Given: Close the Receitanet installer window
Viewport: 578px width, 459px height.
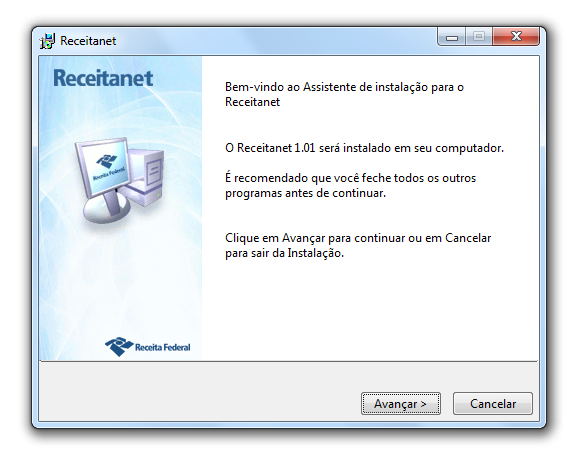Looking at the screenshot, I should pos(516,36).
